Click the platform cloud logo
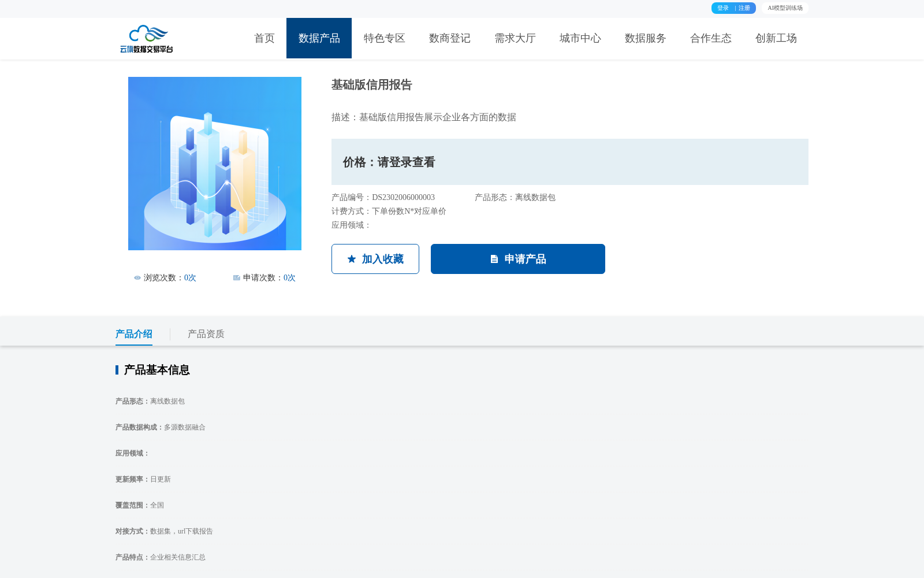The height and width of the screenshot is (578, 924). pos(147,39)
